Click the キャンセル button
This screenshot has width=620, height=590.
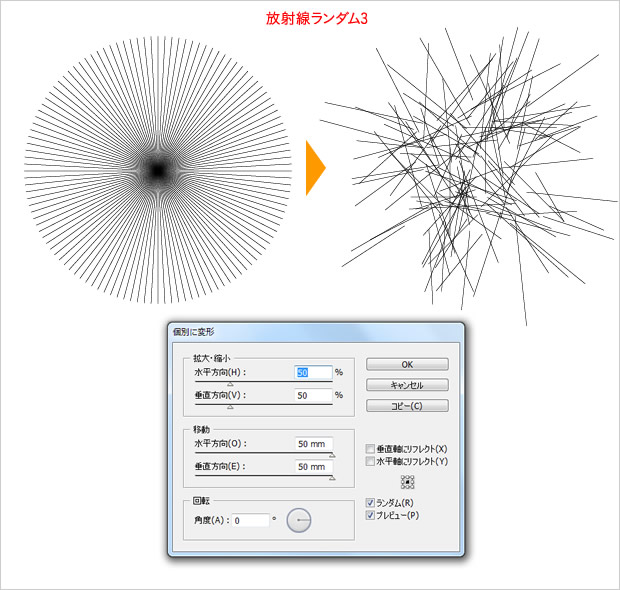point(407,385)
